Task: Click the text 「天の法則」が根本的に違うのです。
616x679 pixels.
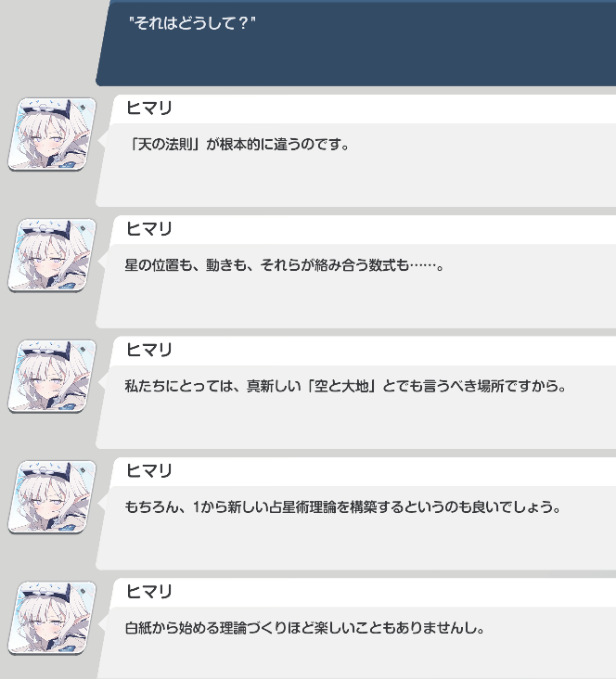Action: (237, 144)
